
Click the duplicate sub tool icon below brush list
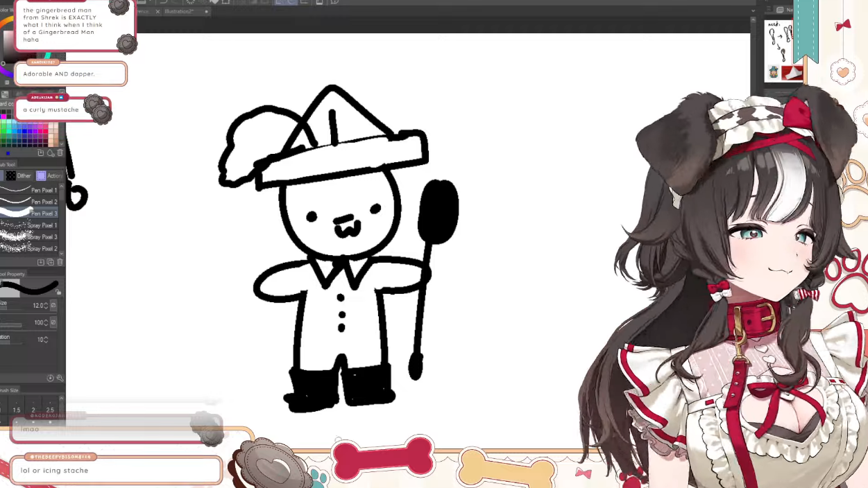click(51, 262)
